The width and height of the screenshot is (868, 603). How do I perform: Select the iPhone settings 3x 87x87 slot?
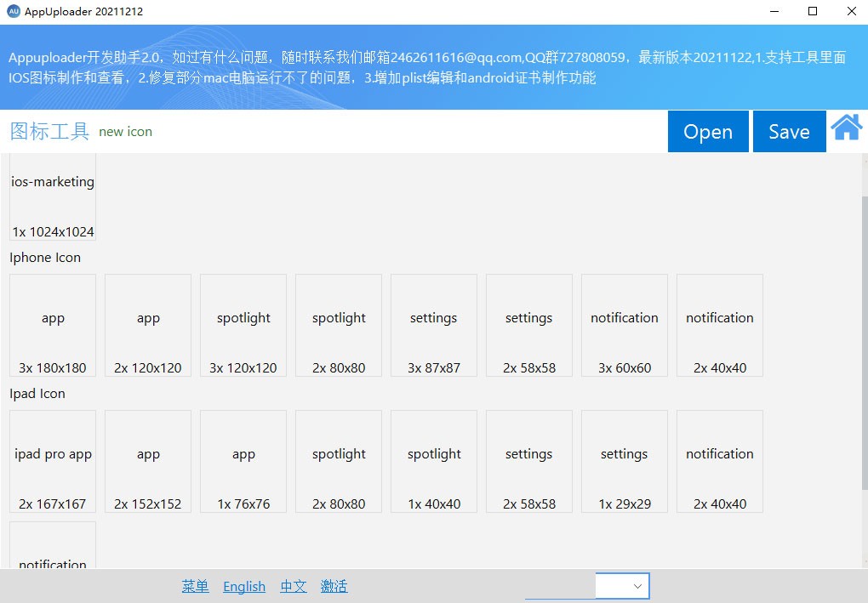click(x=434, y=325)
